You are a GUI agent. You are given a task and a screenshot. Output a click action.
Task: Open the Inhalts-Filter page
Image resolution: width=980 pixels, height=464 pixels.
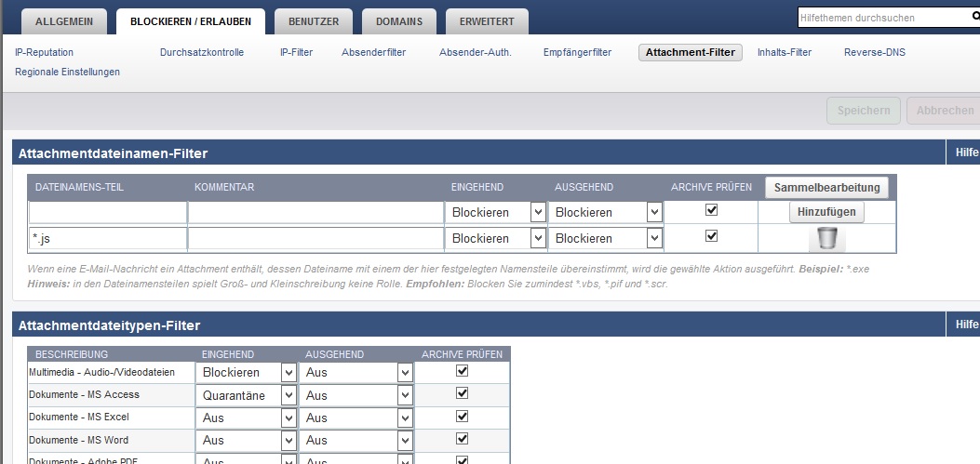pos(784,53)
